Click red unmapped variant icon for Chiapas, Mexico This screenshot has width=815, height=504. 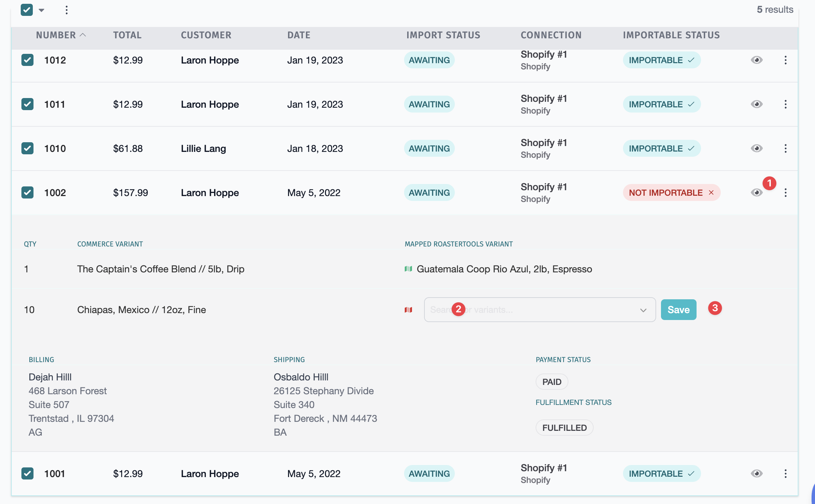click(x=408, y=310)
